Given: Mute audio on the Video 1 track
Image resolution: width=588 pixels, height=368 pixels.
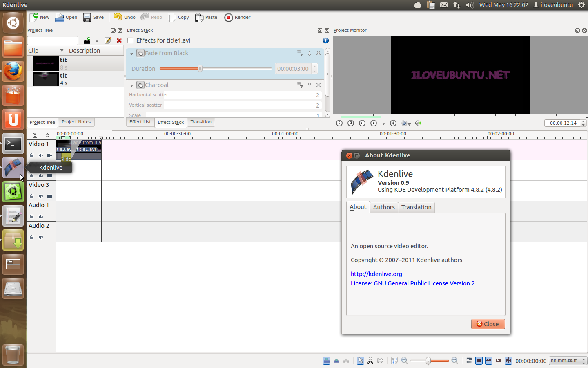Looking at the screenshot, I should 40,155.
